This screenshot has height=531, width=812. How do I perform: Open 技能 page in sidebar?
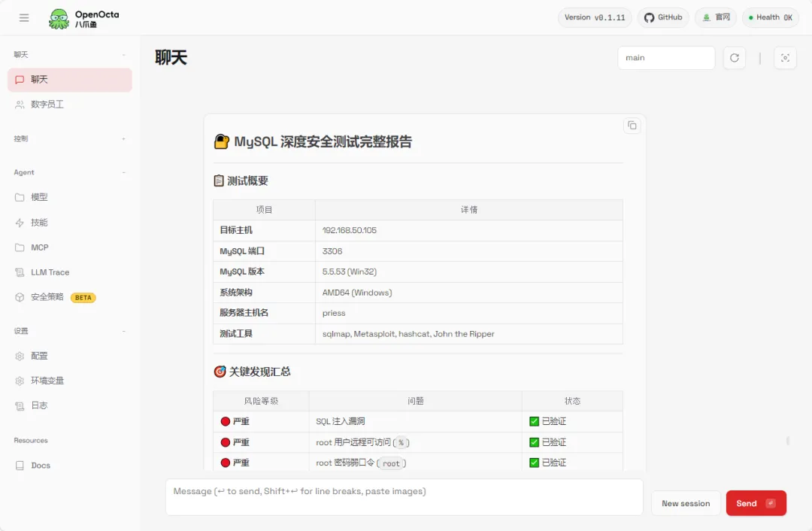coord(70,223)
